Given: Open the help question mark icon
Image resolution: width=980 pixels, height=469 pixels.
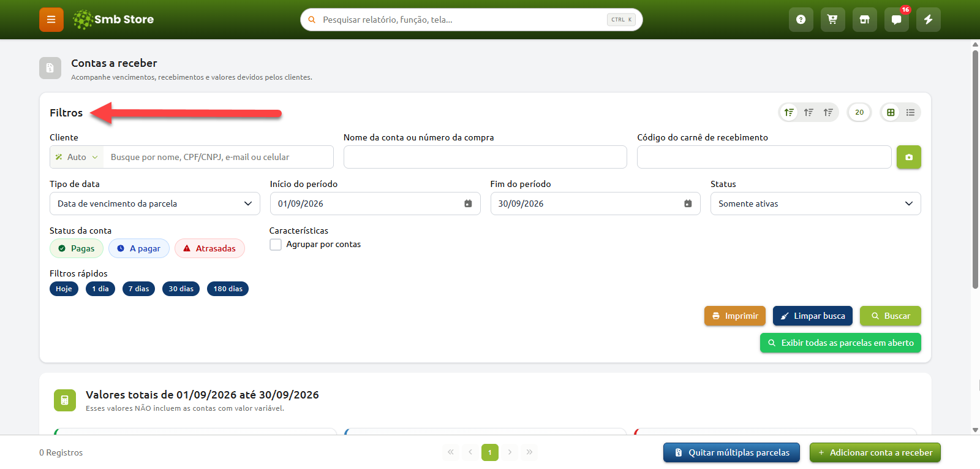Looking at the screenshot, I should click(x=801, y=20).
